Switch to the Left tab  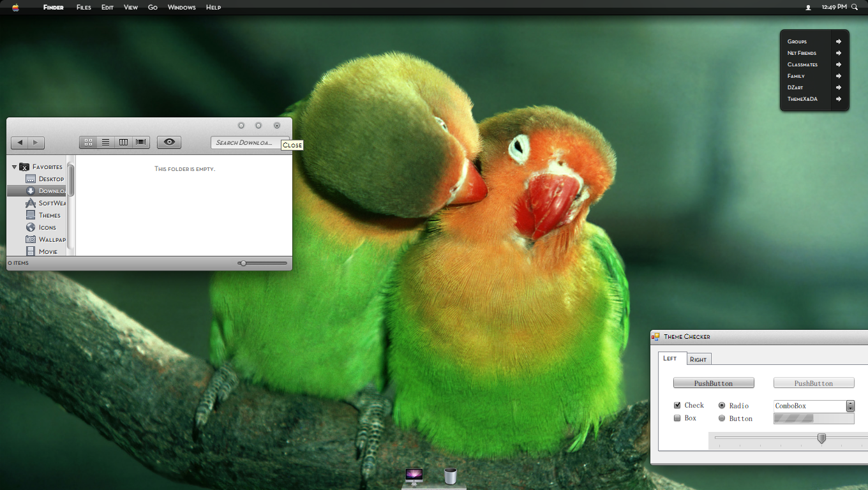pos(673,359)
